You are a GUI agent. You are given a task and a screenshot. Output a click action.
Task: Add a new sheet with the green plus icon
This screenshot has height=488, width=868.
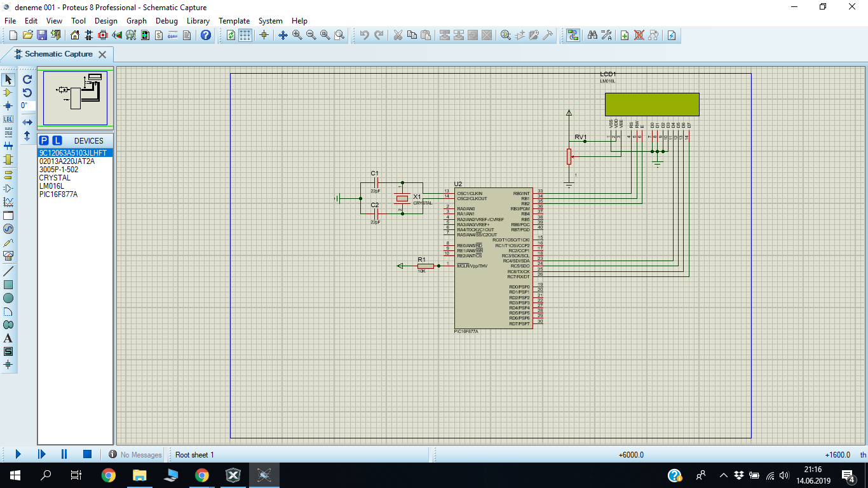(625, 35)
